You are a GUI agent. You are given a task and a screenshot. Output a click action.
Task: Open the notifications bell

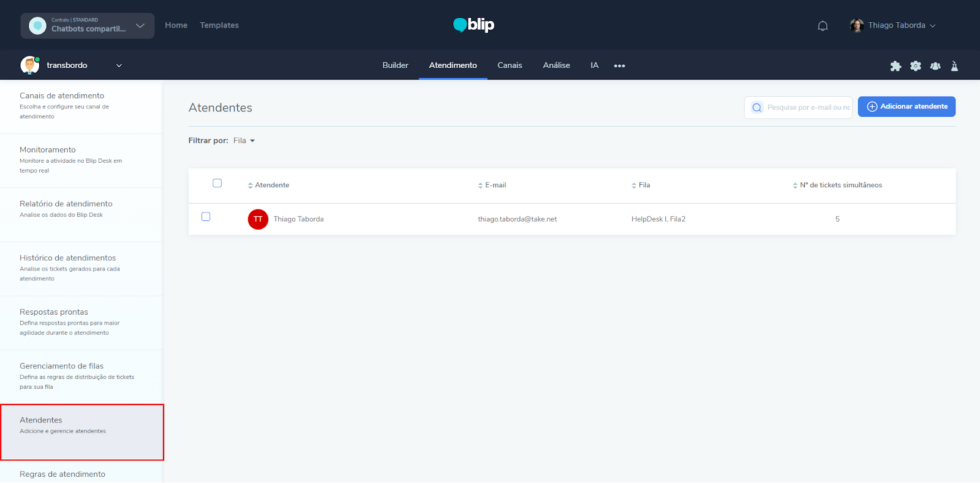[x=823, y=26]
